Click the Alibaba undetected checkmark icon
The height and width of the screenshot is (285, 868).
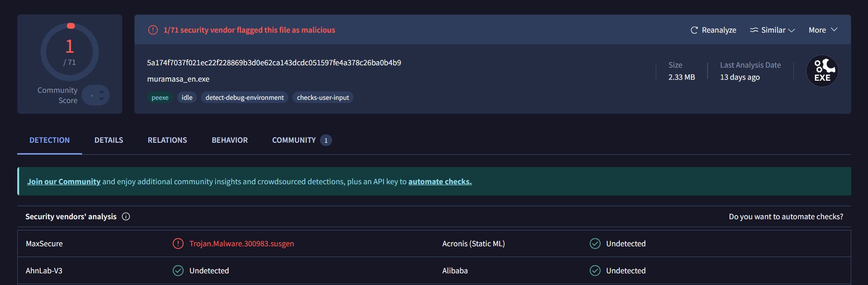coord(595,271)
